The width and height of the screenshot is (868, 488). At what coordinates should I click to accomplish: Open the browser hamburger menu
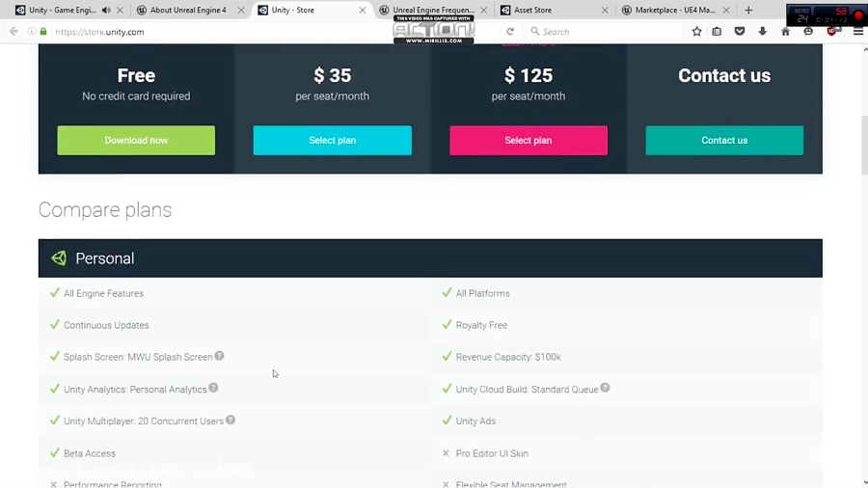857,32
